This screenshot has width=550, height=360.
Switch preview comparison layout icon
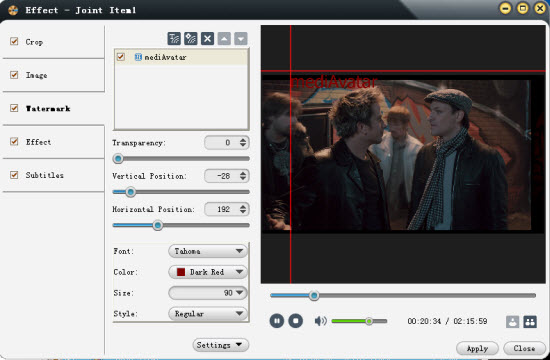530,321
